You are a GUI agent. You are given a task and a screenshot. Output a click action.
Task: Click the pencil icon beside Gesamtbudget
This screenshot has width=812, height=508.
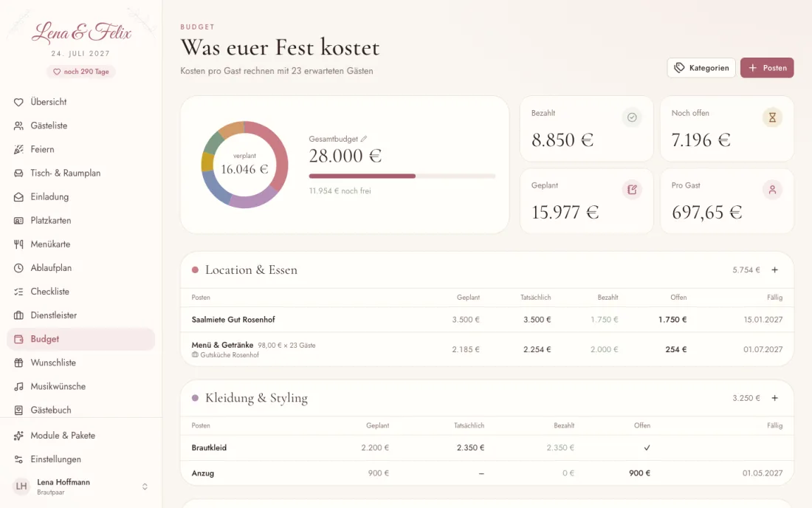tap(363, 139)
